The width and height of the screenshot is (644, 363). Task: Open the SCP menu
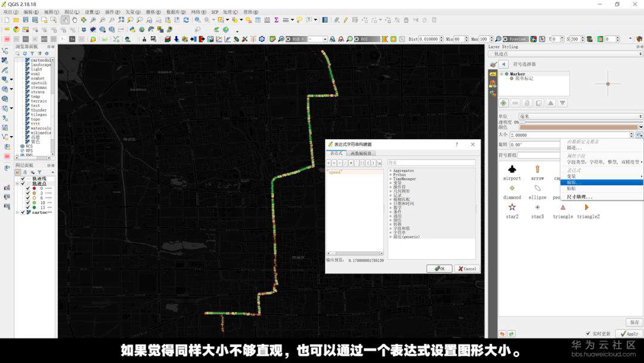coord(215,13)
